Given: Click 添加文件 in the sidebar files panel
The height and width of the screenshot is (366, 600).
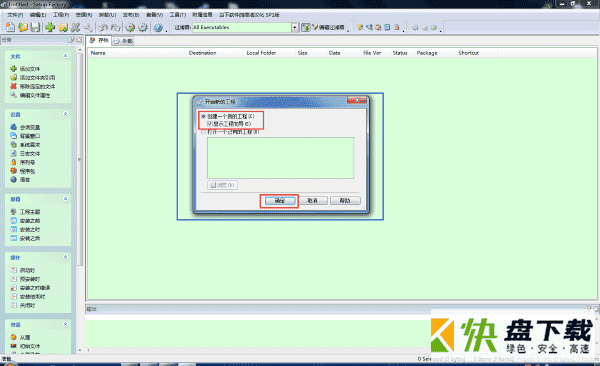Looking at the screenshot, I should tap(30, 69).
